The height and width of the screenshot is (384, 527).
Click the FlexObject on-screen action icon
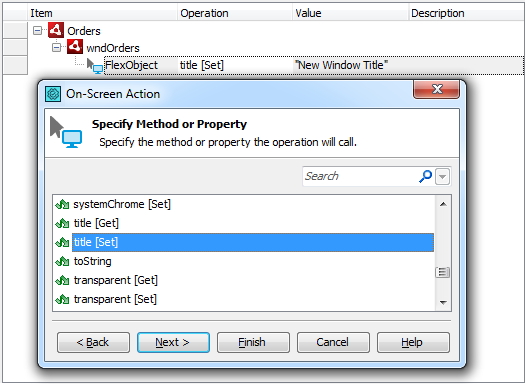pyautogui.click(x=94, y=66)
